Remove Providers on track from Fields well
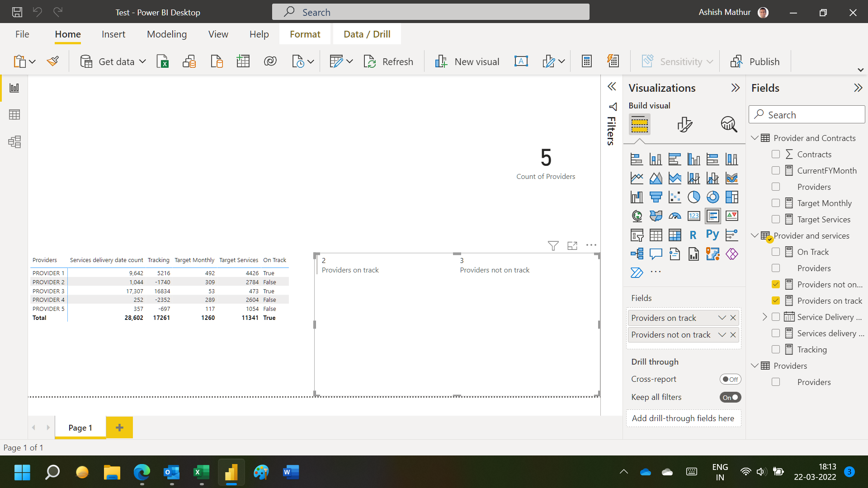This screenshot has height=488, width=868. pos(733,318)
